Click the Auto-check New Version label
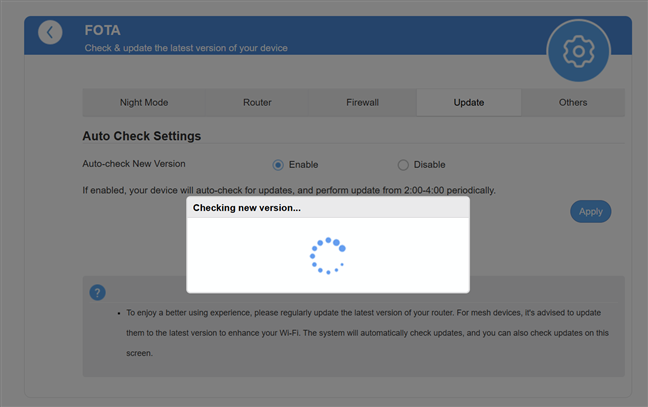 click(x=133, y=164)
